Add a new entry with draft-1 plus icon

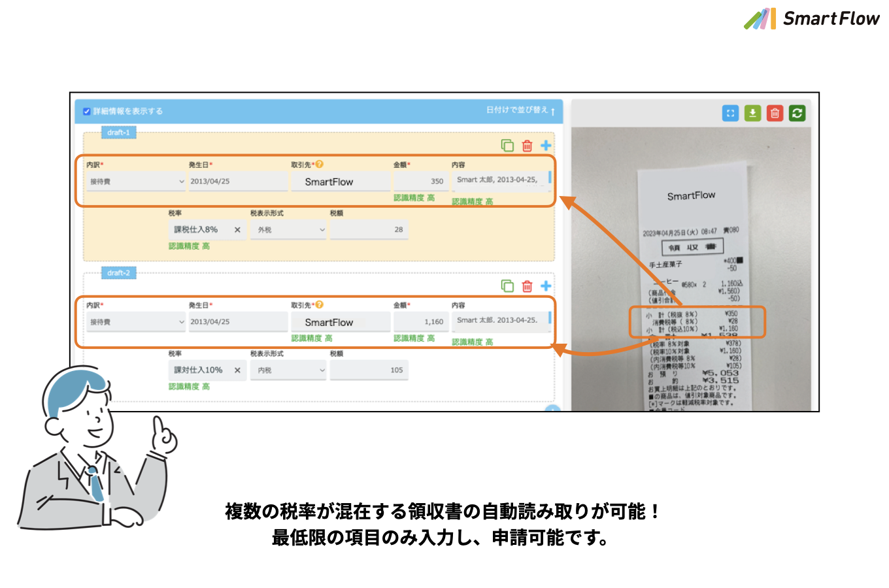(x=546, y=145)
